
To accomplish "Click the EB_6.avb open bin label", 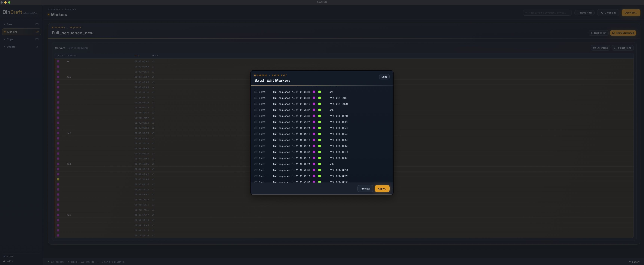I will 8,261.
